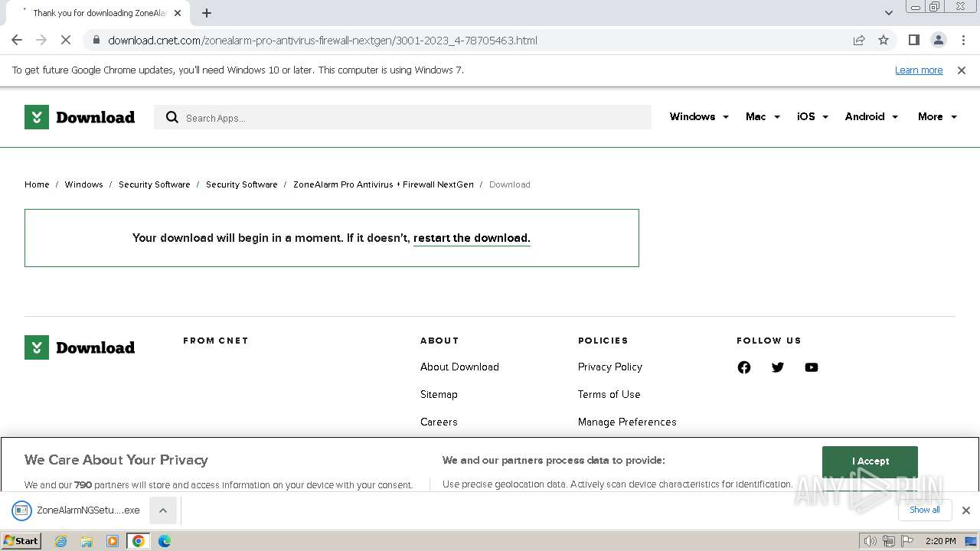This screenshot has width=980, height=551.
Task: Expand the Mac menu
Action: click(x=763, y=116)
